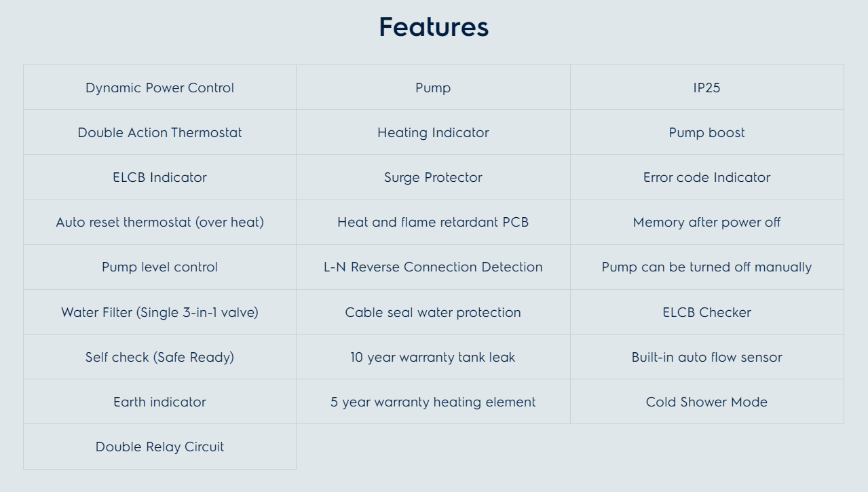
Task: Select the Double Relay Circuit cell
Action: [159, 447]
